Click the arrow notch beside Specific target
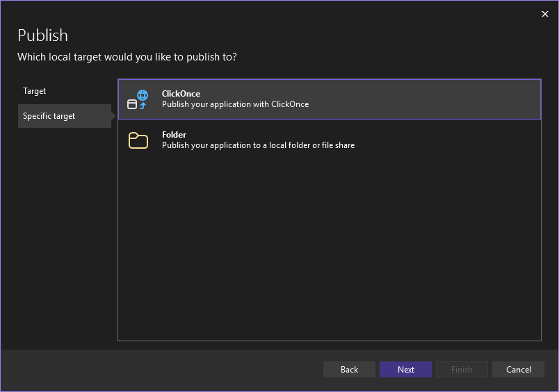 coord(113,116)
